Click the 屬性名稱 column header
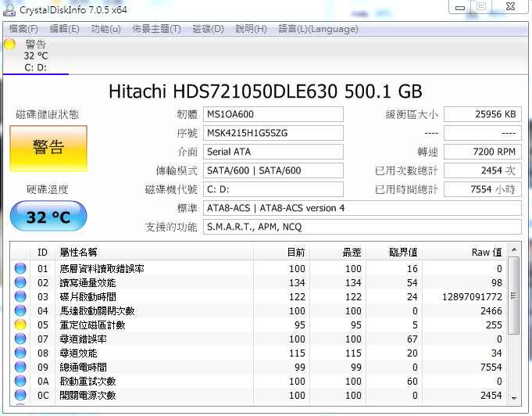The height and width of the screenshot is (416, 532). click(x=154, y=253)
